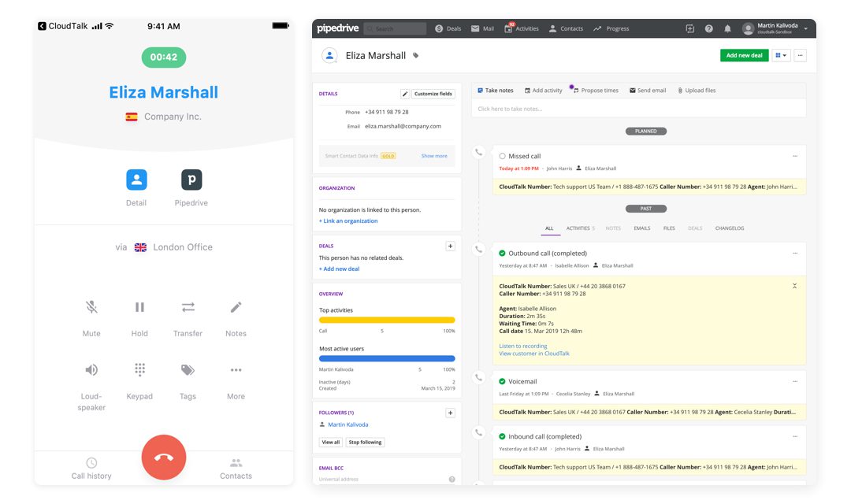Filter history by CHANGELOG tab

(x=730, y=228)
